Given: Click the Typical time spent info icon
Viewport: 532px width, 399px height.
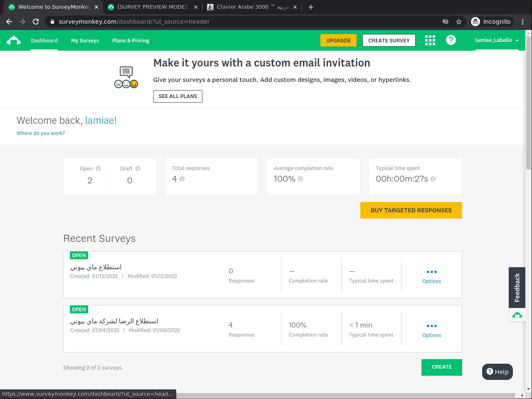Looking at the screenshot, I should pos(433,179).
